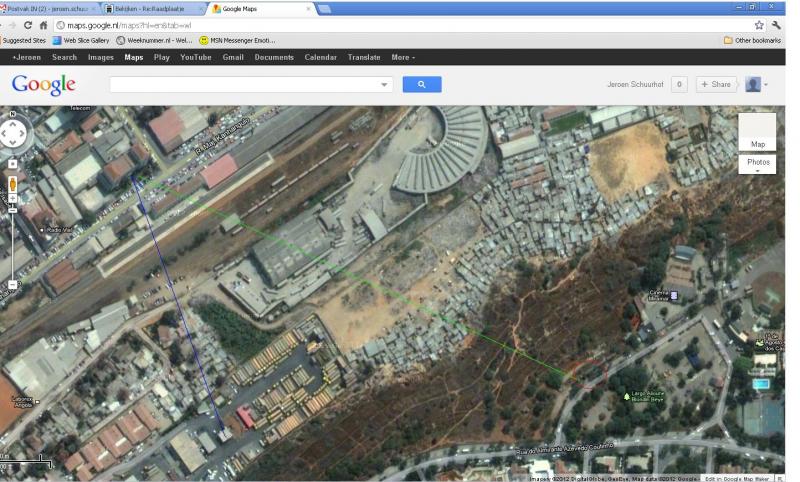Select the Street View pegman icon
The width and height of the screenshot is (800, 482).
point(13,185)
